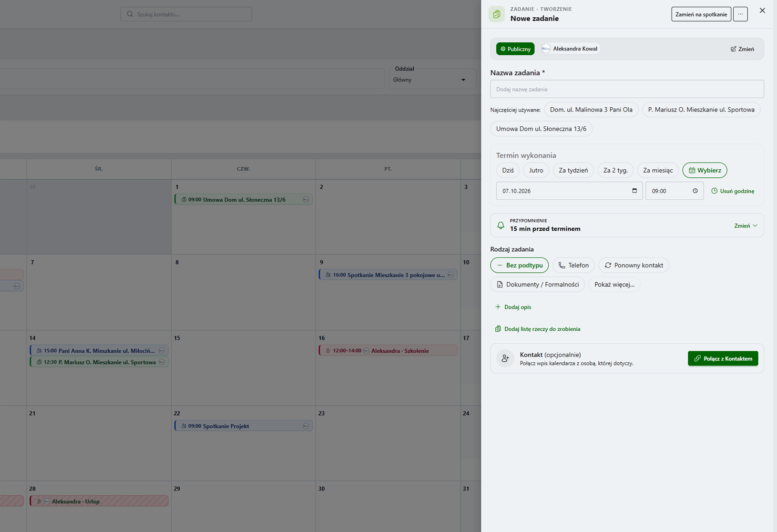Click status icon on Pani Anna K. event
The image size is (777, 532).
[x=162, y=351]
